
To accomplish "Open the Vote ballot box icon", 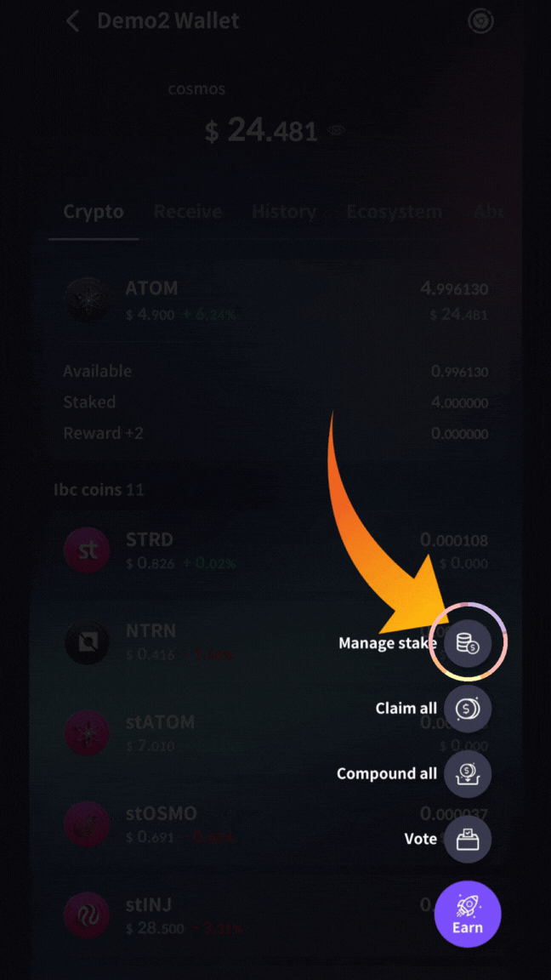I will tap(468, 840).
